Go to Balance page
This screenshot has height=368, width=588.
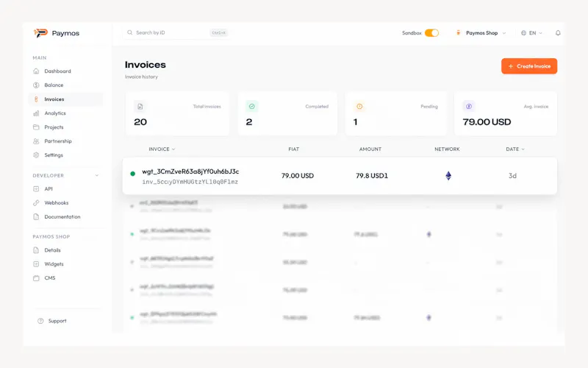point(65,85)
